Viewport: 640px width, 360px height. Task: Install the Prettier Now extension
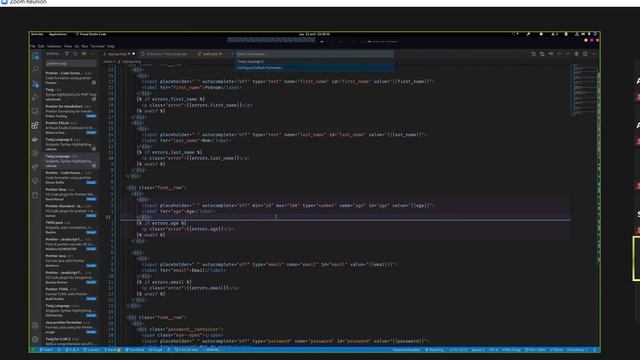click(x=91, y=199)
